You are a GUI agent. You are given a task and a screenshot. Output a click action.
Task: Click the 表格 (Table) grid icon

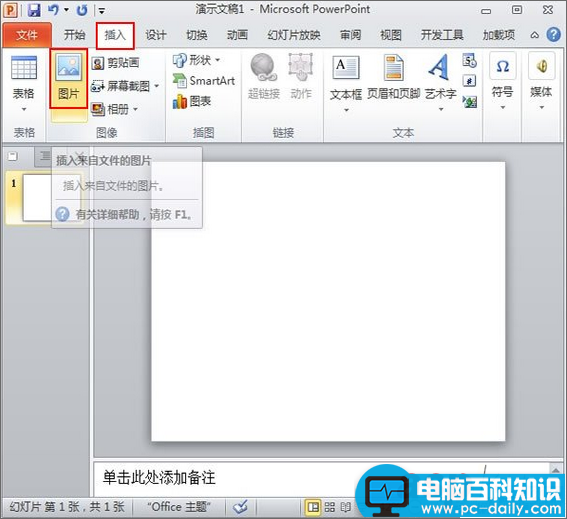(24, 68)
